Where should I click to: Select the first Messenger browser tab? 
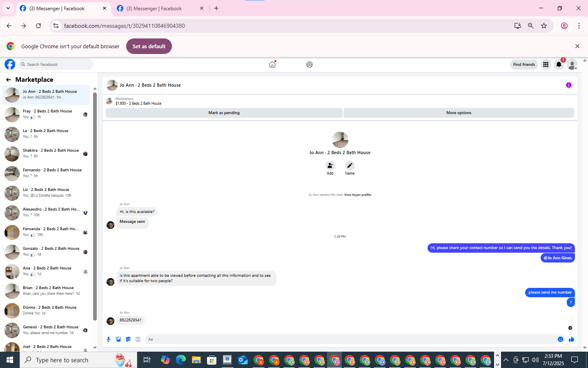click(x=63, y=8)
